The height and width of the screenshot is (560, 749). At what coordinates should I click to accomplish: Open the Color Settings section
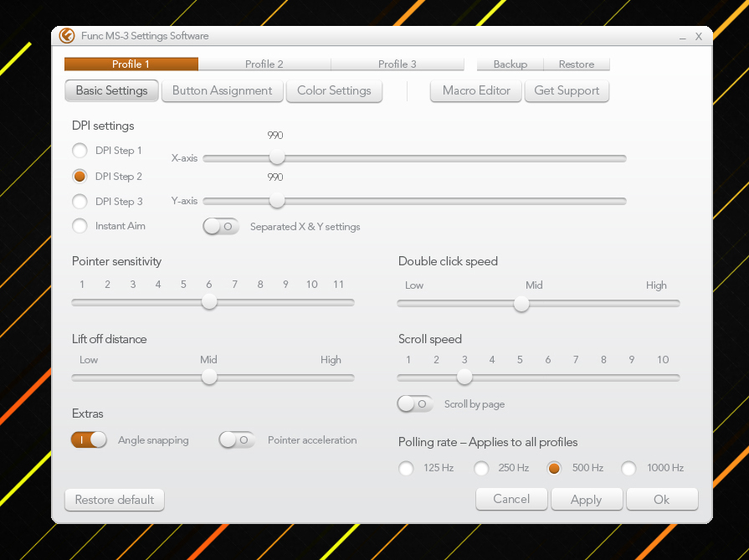(x=334, y=90)
